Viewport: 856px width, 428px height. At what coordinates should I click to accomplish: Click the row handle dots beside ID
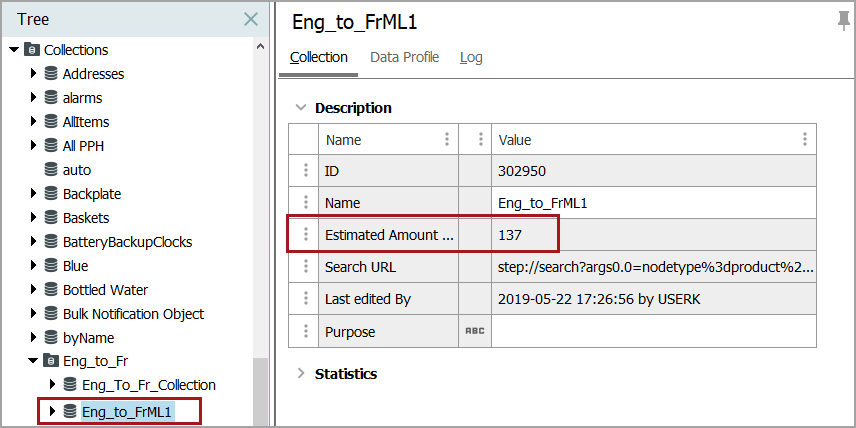pos(306,171)
